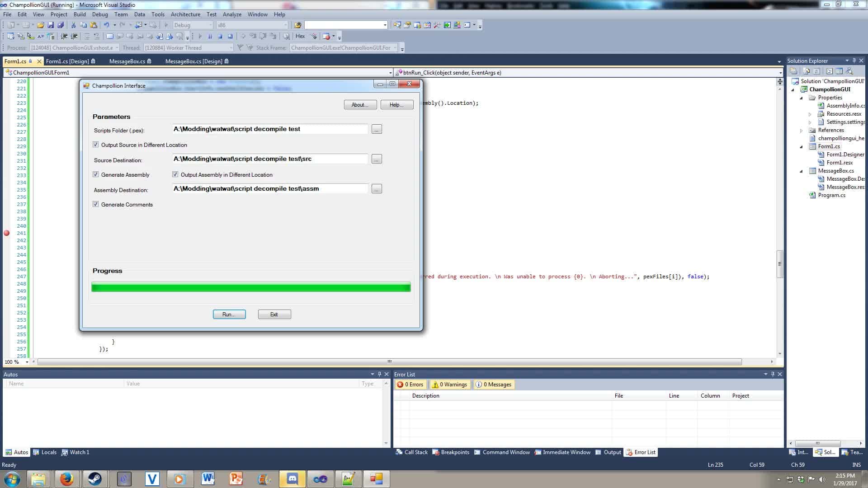Image resolution: width=868 pixels, height=488 pixels.
Task: Click the Undo arrow icon
Action: coord(106,25)
